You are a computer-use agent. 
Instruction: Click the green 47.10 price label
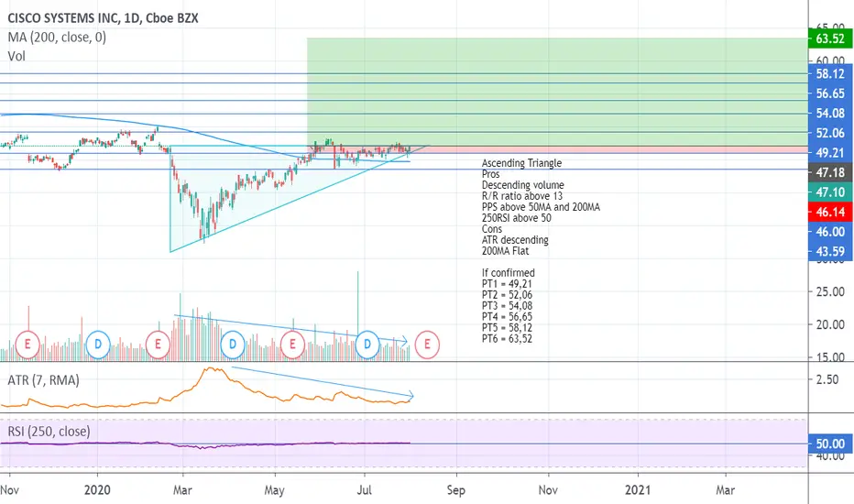(x=830, y=192)
